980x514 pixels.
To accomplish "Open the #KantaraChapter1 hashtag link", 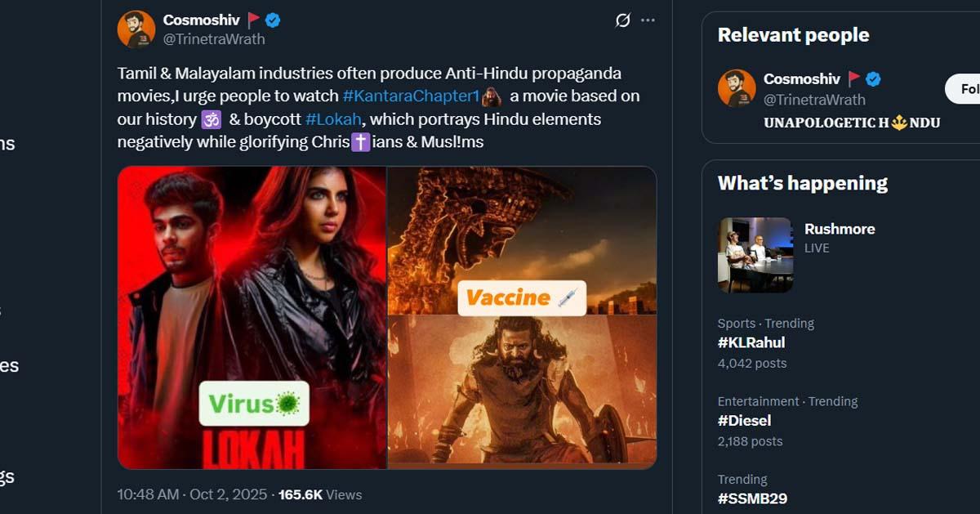I will coord(411,96).
